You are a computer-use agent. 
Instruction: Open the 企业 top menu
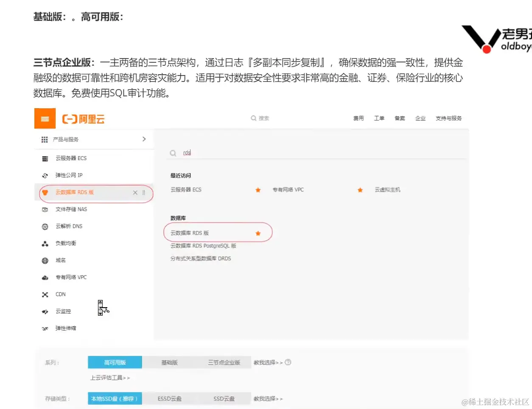tap(420, 118)
